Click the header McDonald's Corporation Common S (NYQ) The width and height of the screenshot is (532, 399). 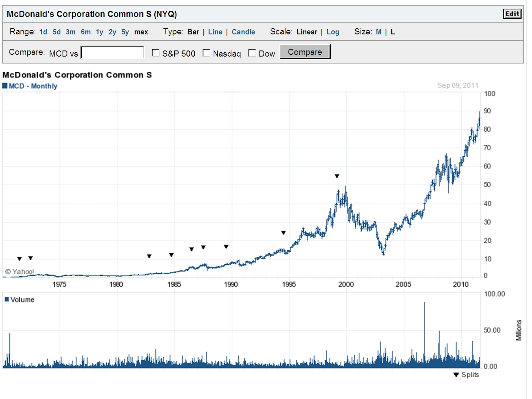(92, 14)
